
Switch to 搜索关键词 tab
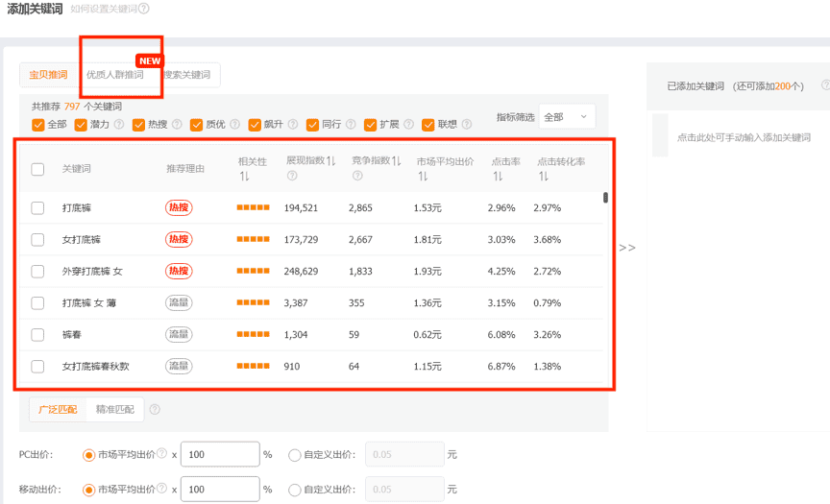coord(187,75)
